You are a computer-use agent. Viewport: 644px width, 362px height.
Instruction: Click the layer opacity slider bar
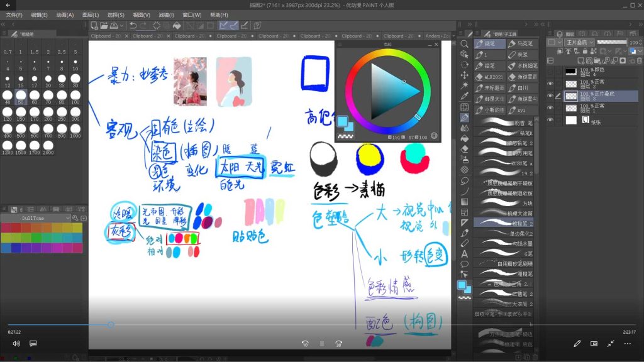coord(611,42)
